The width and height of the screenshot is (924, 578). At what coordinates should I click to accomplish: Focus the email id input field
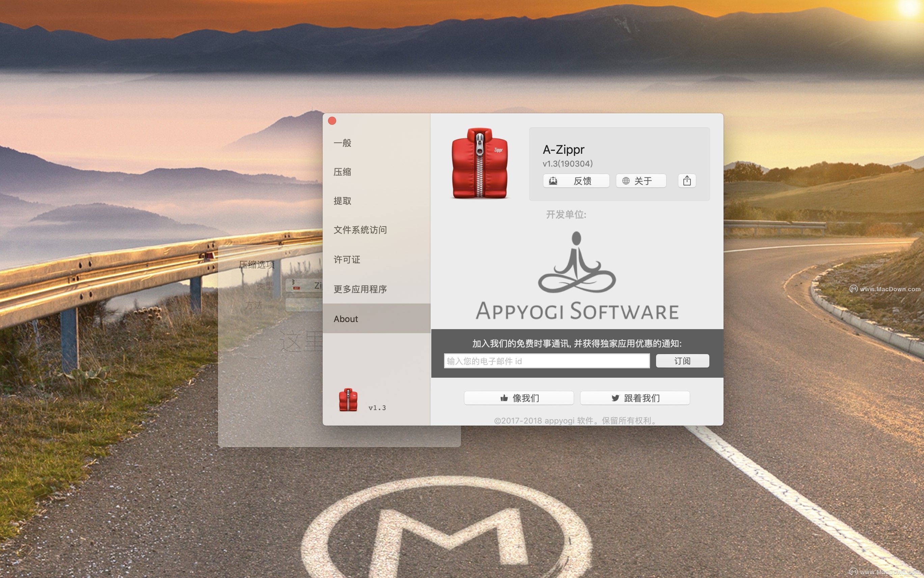pos(546,361)
